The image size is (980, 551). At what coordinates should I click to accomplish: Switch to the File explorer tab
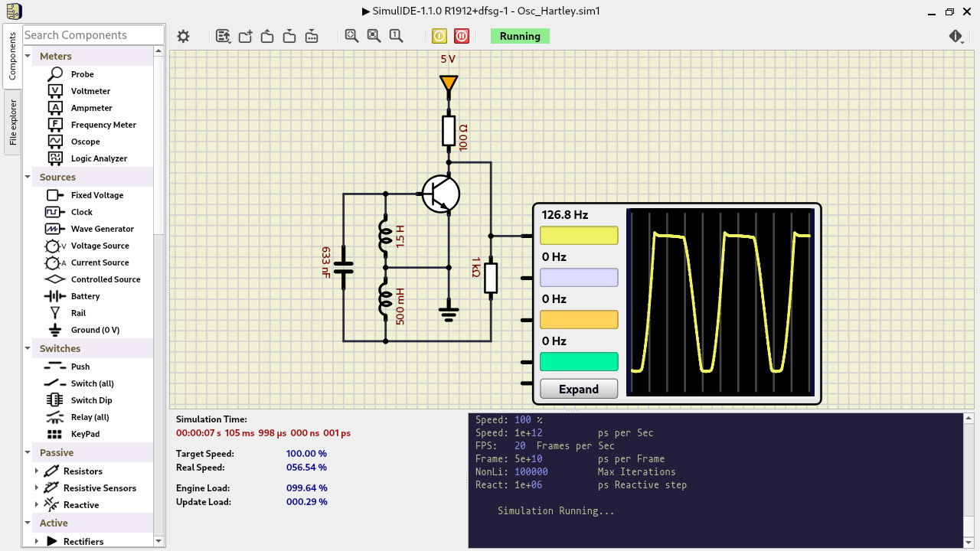pos(12,122)
